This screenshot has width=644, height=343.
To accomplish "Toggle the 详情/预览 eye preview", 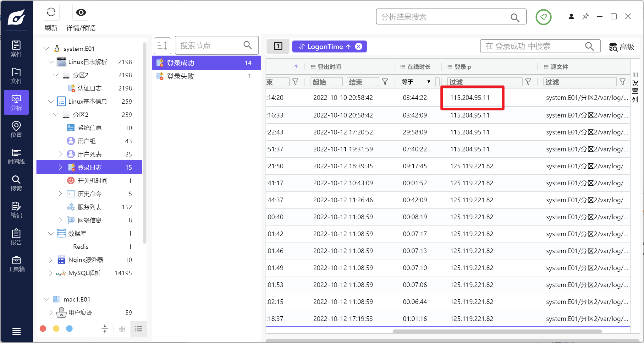I will [x=81, y=13].
